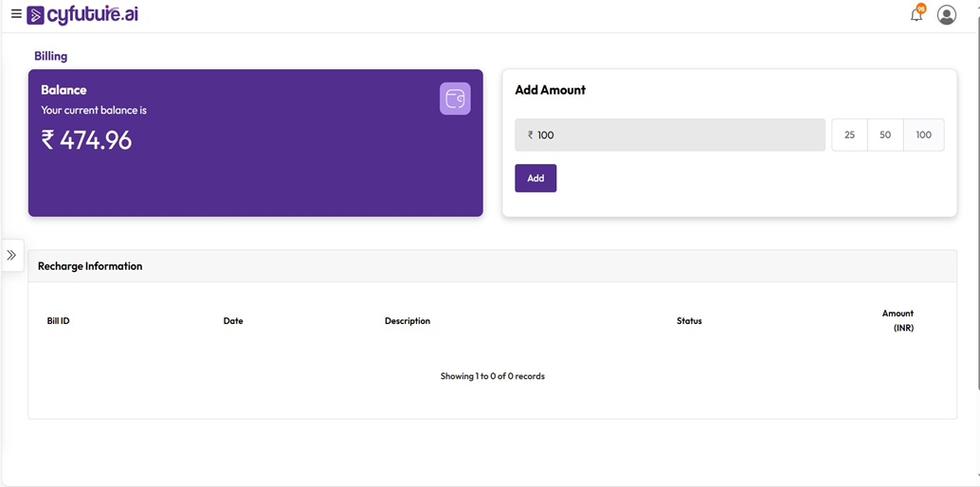This screenshot has width=980, height=487.
Task: Click the wallet icon on Balance card
Action: pyautogui.click(x=455, y=99)
